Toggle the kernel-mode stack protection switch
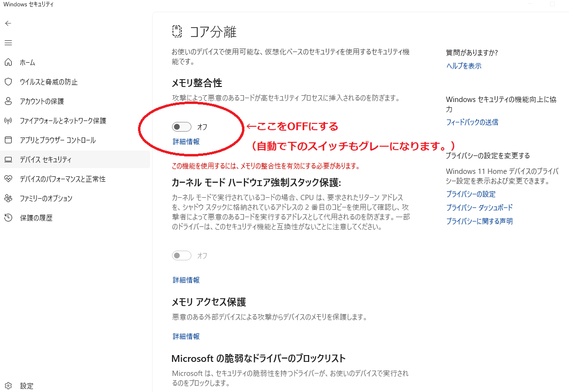 [x=181, y=256]
